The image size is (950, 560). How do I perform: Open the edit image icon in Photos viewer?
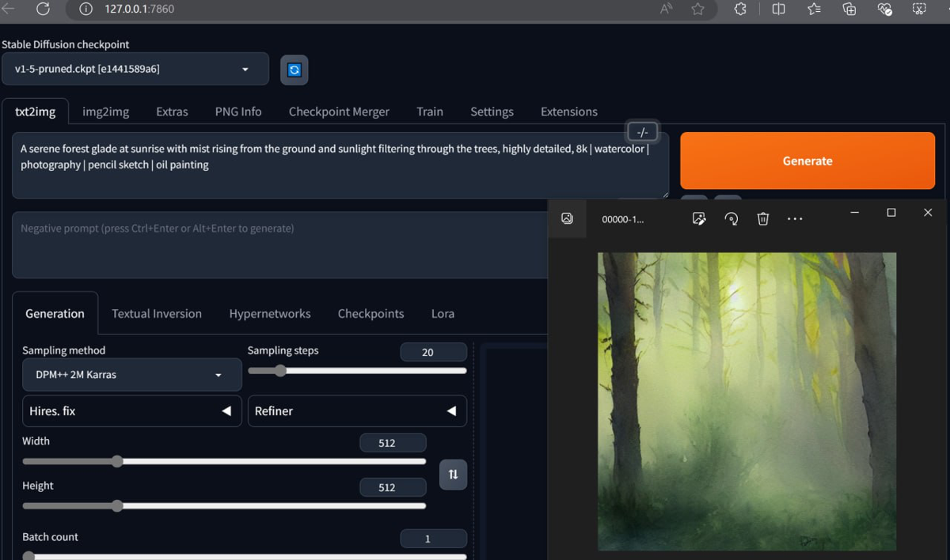click(699, 218)
